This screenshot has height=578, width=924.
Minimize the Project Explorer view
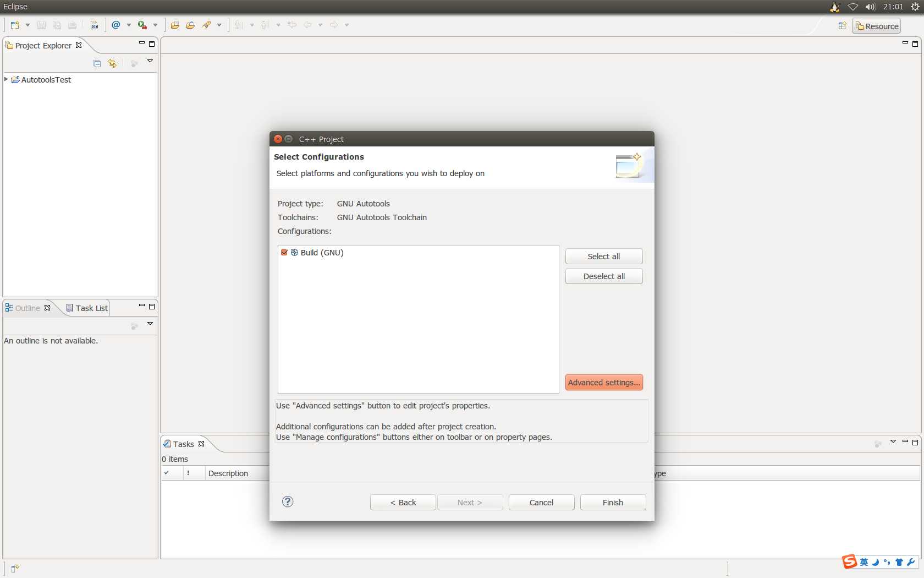click(x=141, y=43)
